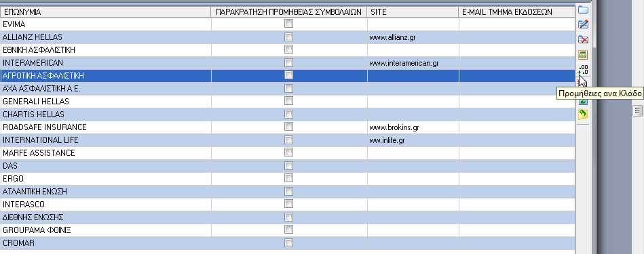This screenshot has width=644, height=254.
Task: Toggle commission withholding checkbox for DAS
Action: (288, 165)
